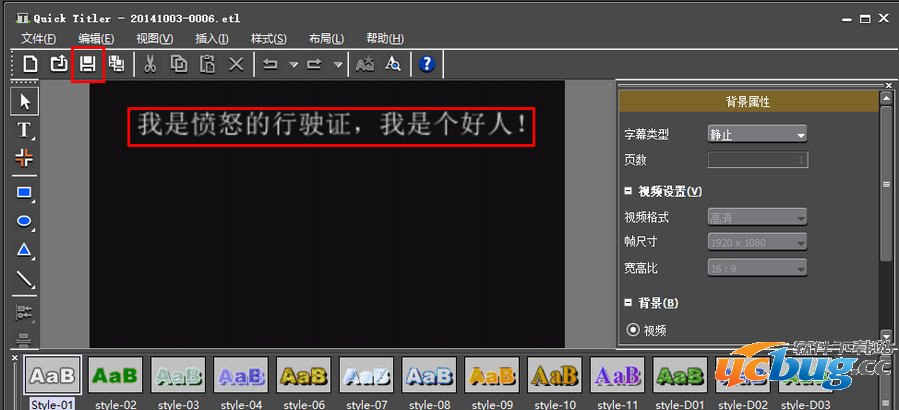Apply the style-09 orange text preset

[x=492, y=376]
